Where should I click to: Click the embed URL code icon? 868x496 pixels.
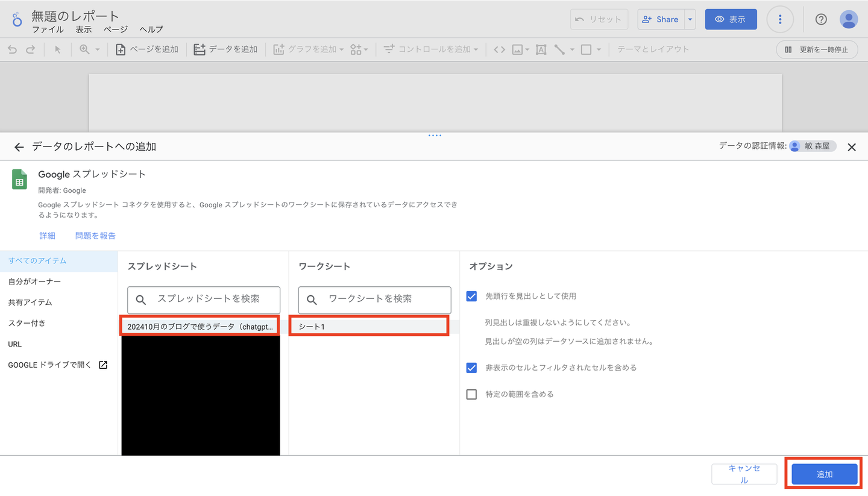[499, 49]
